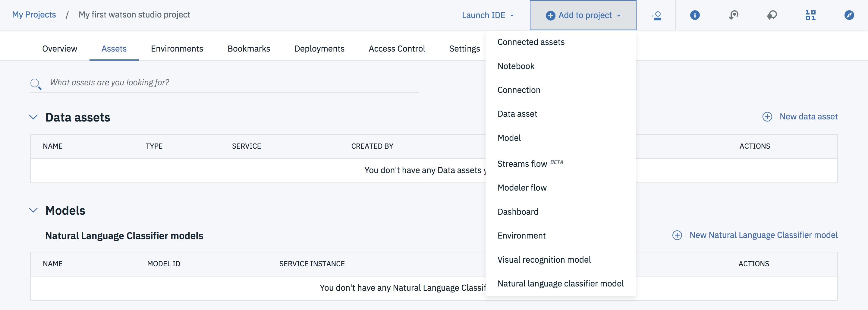Screen dimensions: 868x310
Task: Click the find and add data icon
Action: (810, 15)
